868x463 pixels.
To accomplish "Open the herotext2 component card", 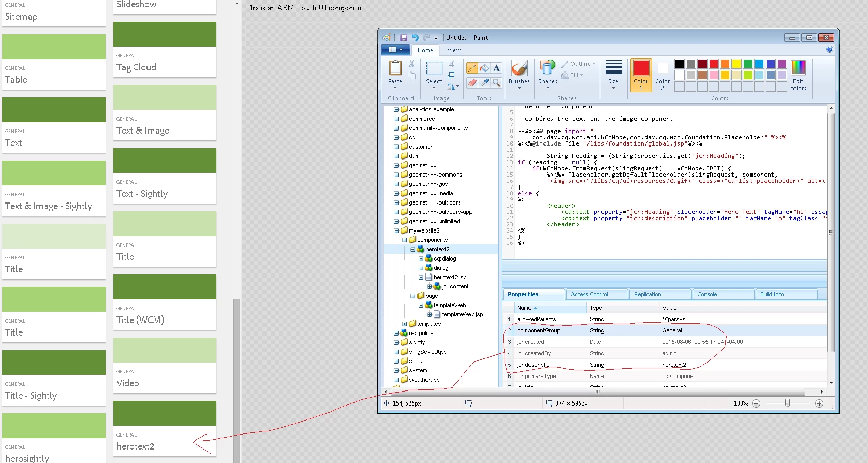I will [165, 428].
